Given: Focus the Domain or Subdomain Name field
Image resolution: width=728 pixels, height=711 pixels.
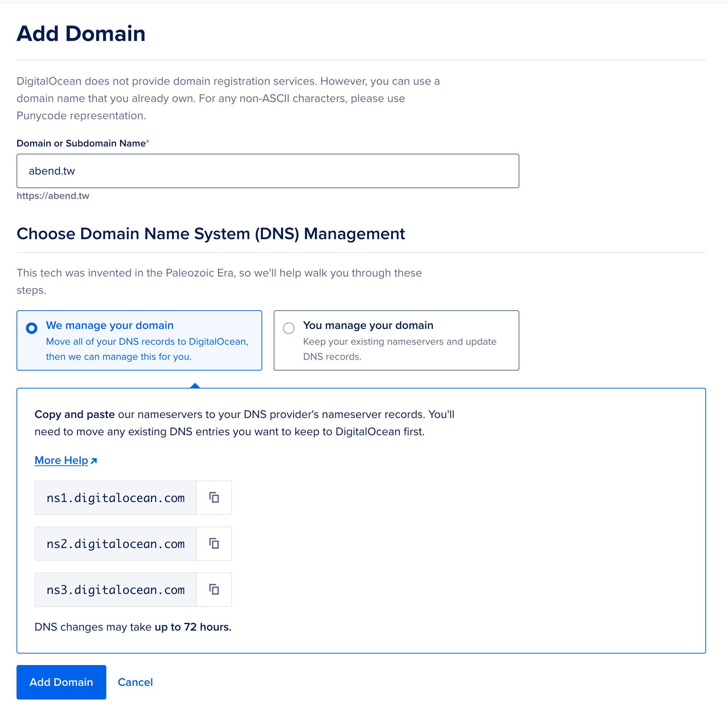Looking at the screenshot, I should coord(268,171).
